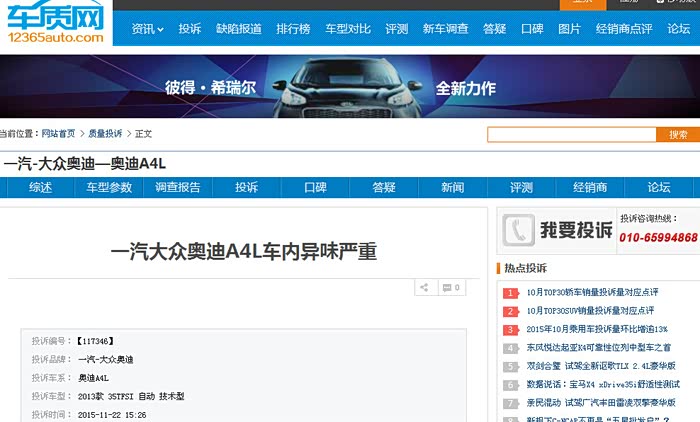Expand the 资讯 dropdown in the top navigation
The image size is (700, 422).
(147, 29)
